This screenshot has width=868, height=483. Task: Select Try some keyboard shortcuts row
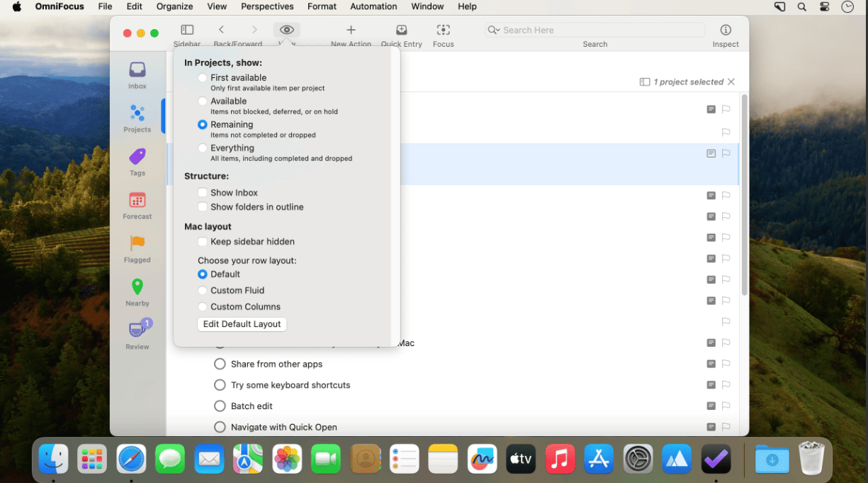(453, 385)
